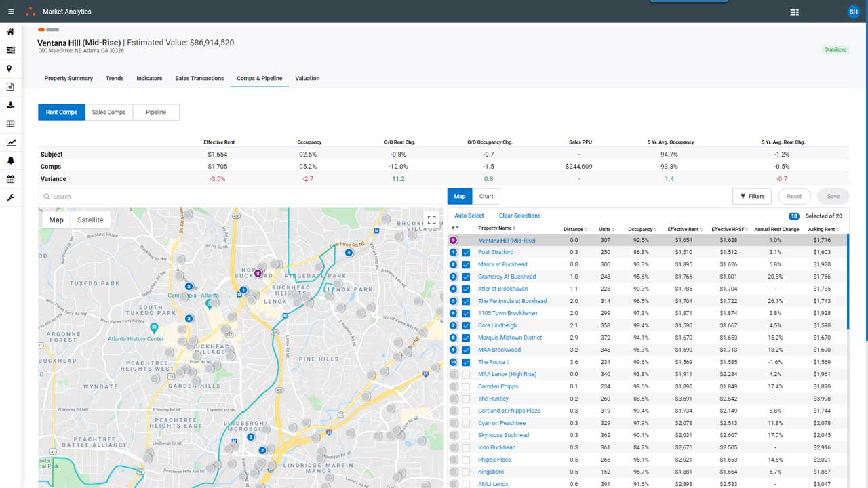This screenshot has width=868, height=488.
Task: Check the Camden Phipps checkbox
Action: pyautogui.click(x=466, y=386)
